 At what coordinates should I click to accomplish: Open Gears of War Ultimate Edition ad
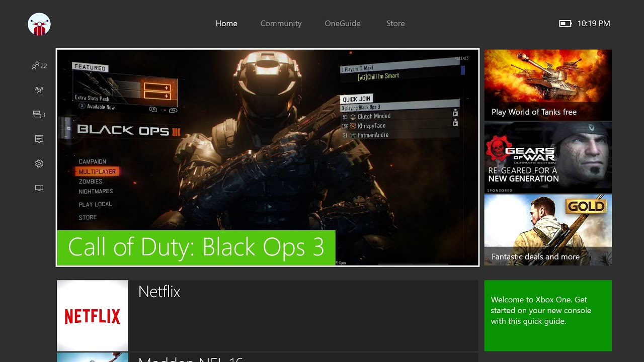pyautogui.click(x=548, y=157)
